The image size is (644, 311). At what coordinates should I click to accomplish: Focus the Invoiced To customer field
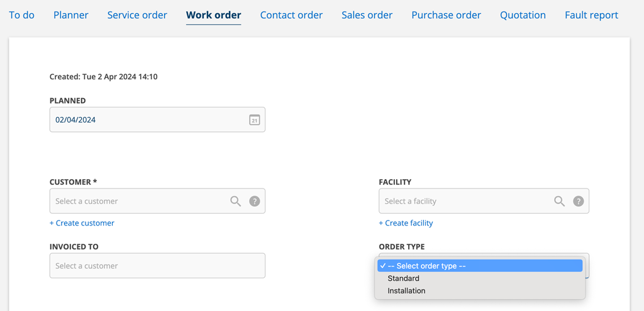click(157, 266)
